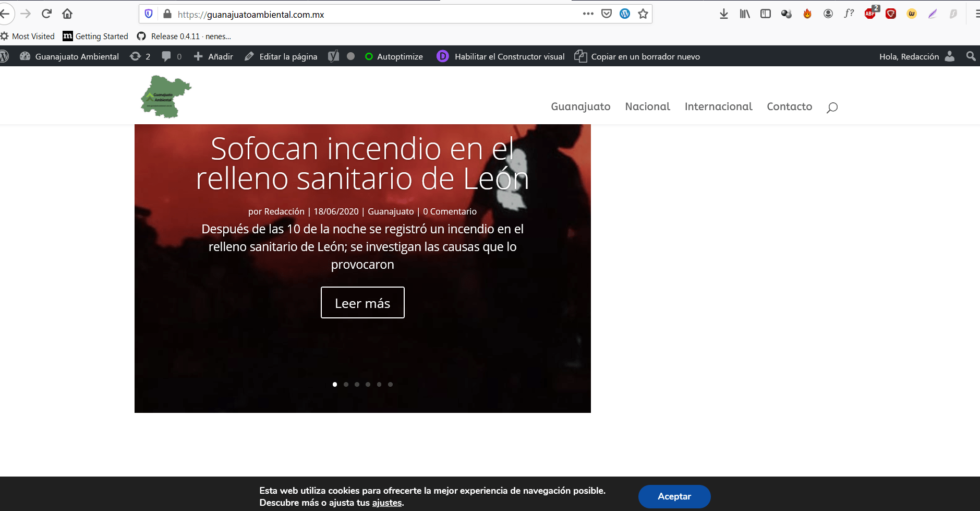The height and width of the screenshot is (511, 980).
Task: Click Copiar en un borrador nuevo
Action: tap(637, 56)
